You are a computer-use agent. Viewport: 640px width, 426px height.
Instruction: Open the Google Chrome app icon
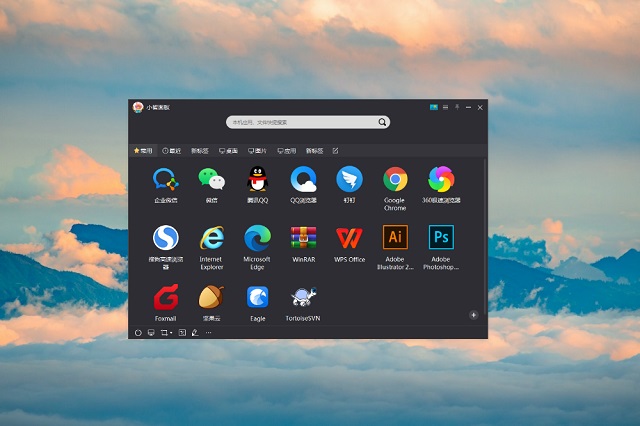click(395, 180)
